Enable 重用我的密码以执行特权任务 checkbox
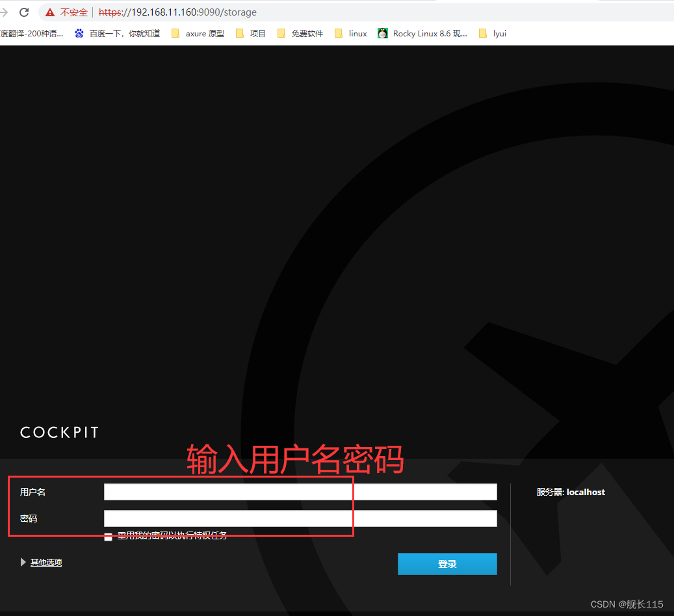 (x=108, y=537)
